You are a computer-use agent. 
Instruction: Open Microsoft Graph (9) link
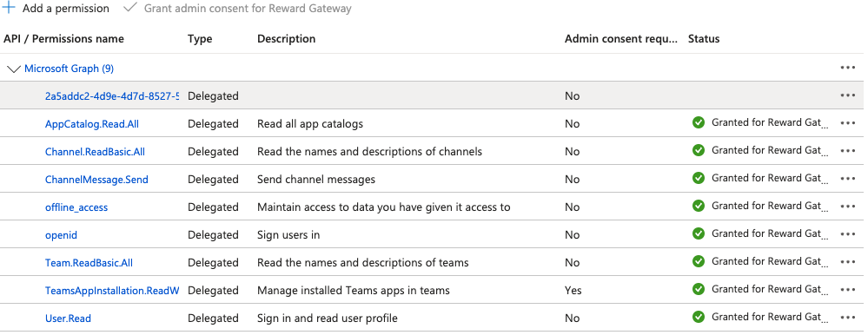click(70, 69)
